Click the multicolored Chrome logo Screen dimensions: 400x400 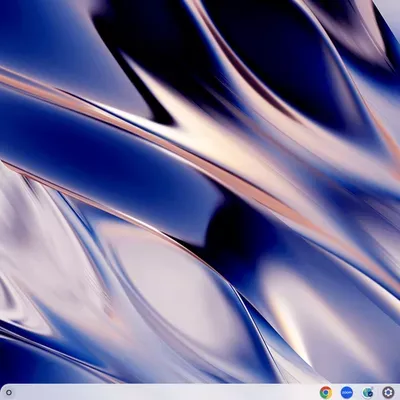point(326,392)
